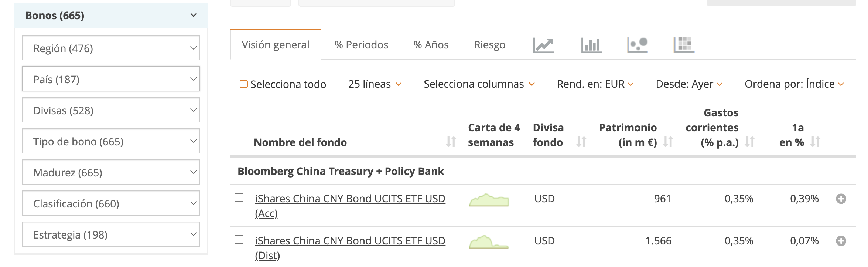Open the bar chart view icon

click(x=591, y=45)
